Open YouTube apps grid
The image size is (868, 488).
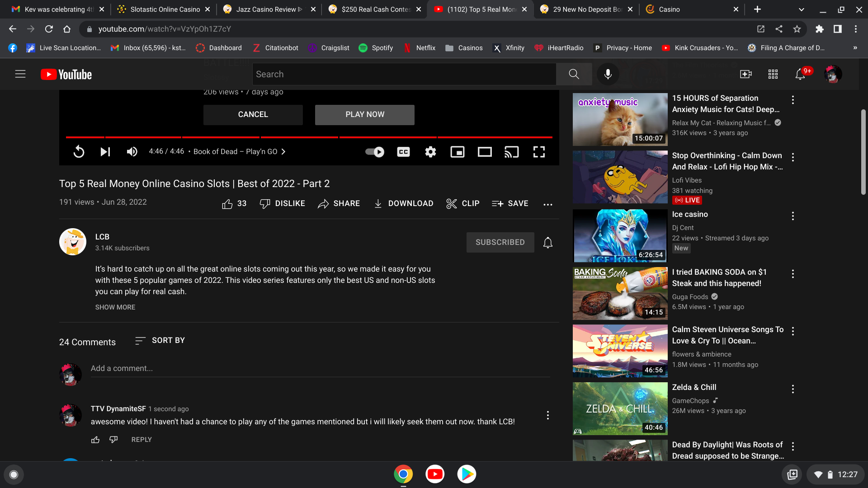773,74
